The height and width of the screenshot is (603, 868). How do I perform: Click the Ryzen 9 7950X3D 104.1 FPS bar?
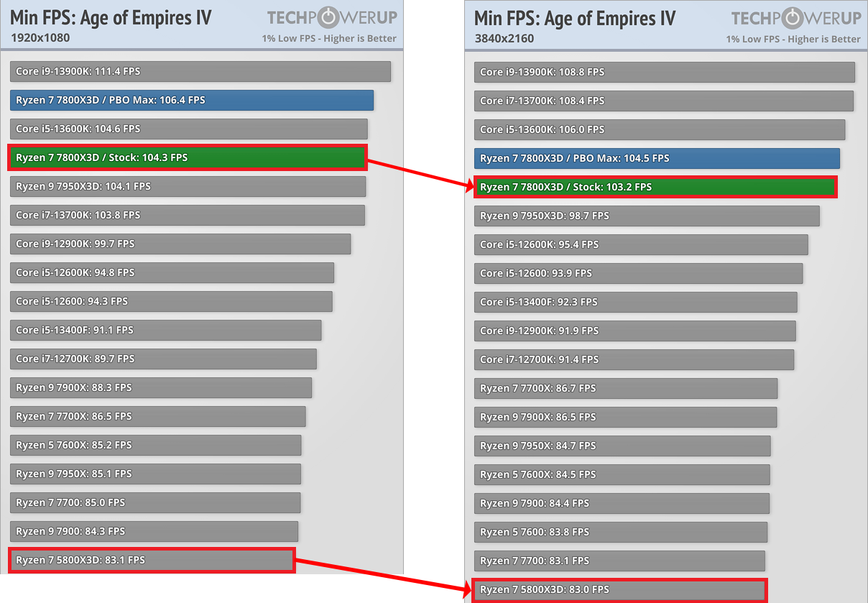click(x=188, y=186)
